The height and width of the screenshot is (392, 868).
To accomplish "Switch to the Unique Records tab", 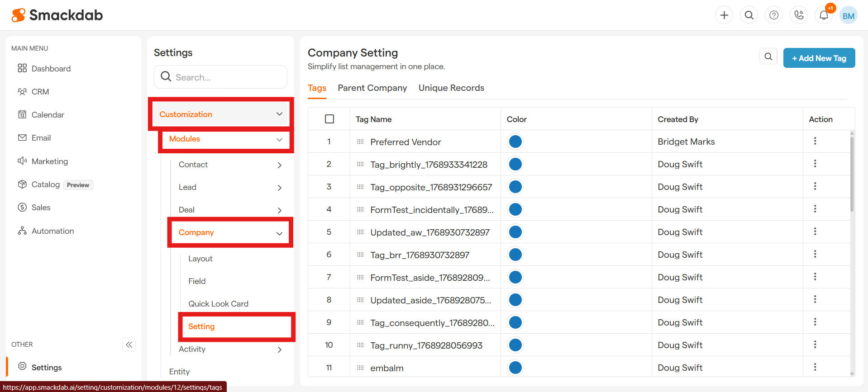I will [x=451, y=88].
